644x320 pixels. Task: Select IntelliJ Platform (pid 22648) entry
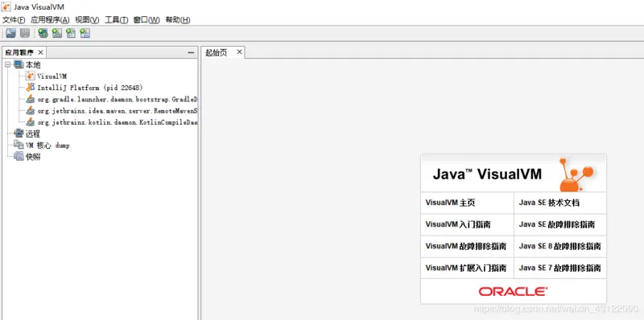pos(90,88)
